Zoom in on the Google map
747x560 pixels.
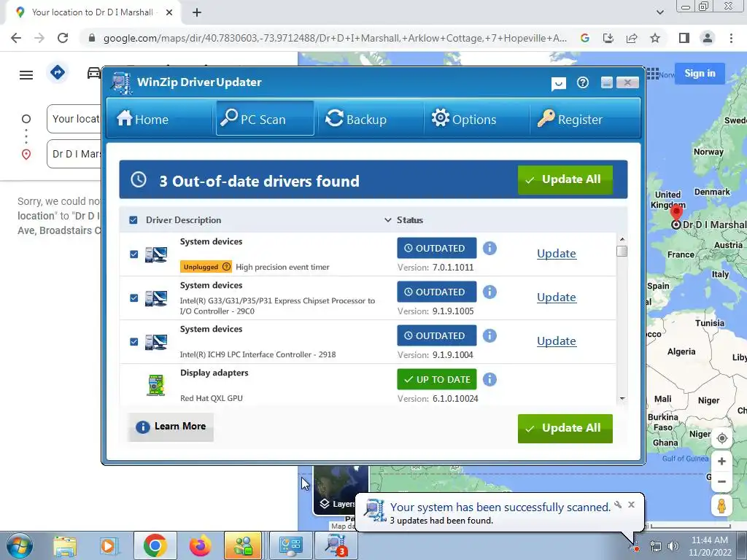coord(721,462)
